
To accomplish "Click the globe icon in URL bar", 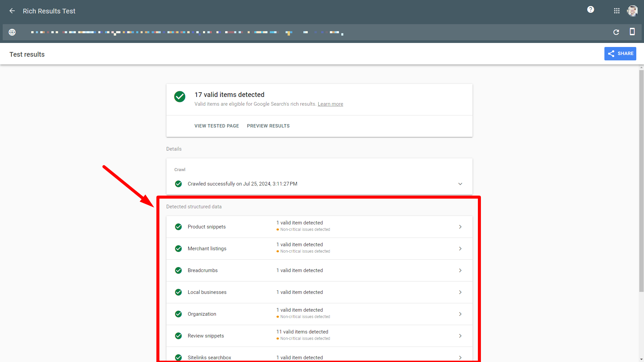I will [12, 32].
